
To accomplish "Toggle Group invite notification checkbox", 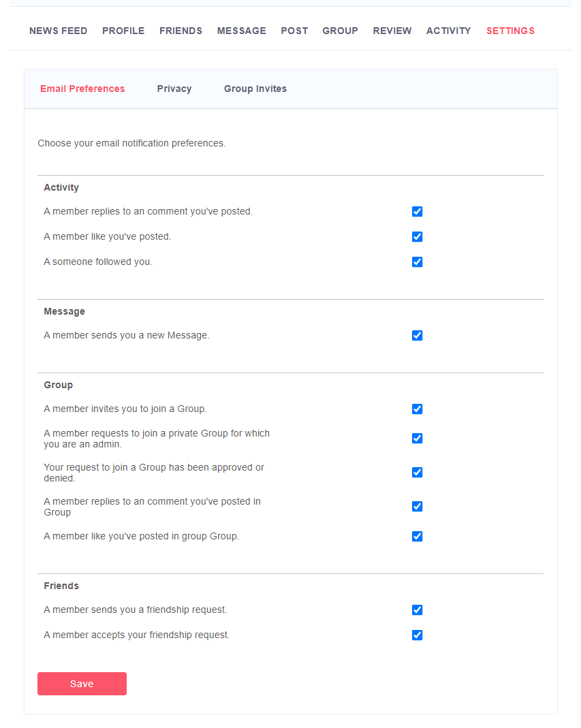I will [417, 409].
